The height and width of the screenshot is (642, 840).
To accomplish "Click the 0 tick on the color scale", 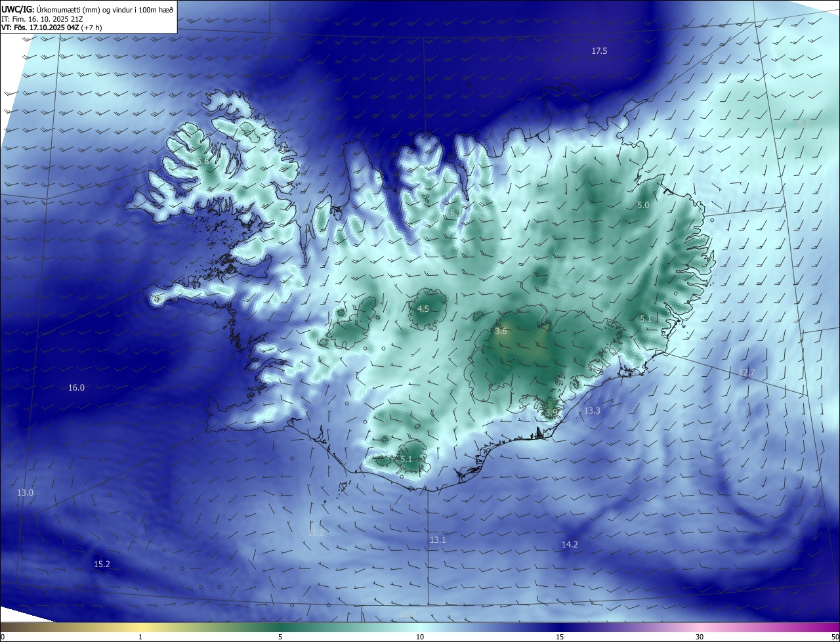I will [x=3, y=637].
